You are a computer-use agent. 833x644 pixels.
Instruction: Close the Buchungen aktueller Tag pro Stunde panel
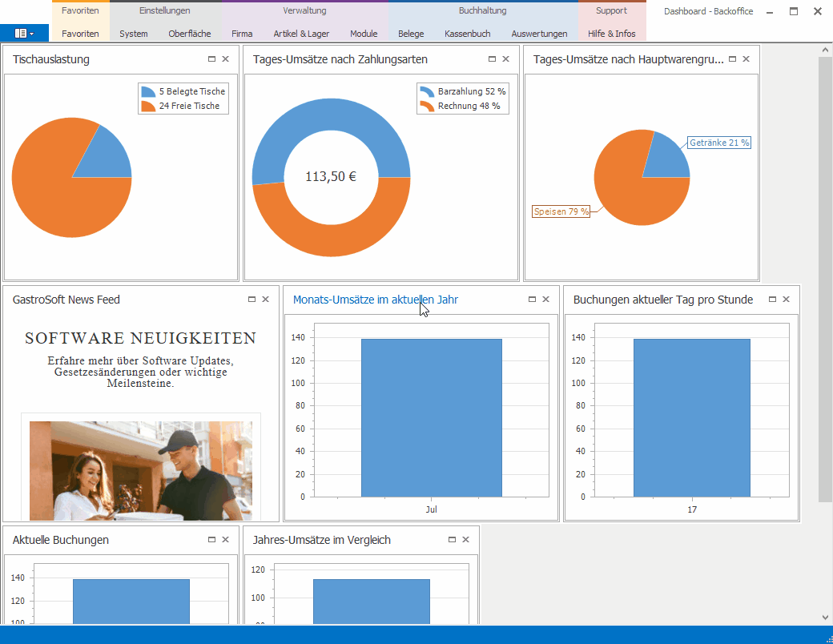pos(787,299)
